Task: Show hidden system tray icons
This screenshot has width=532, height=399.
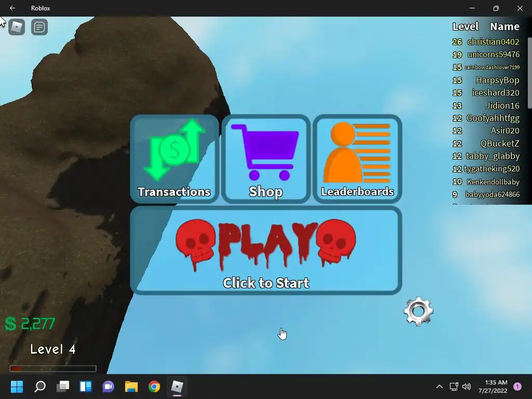Action: point(440,387)
